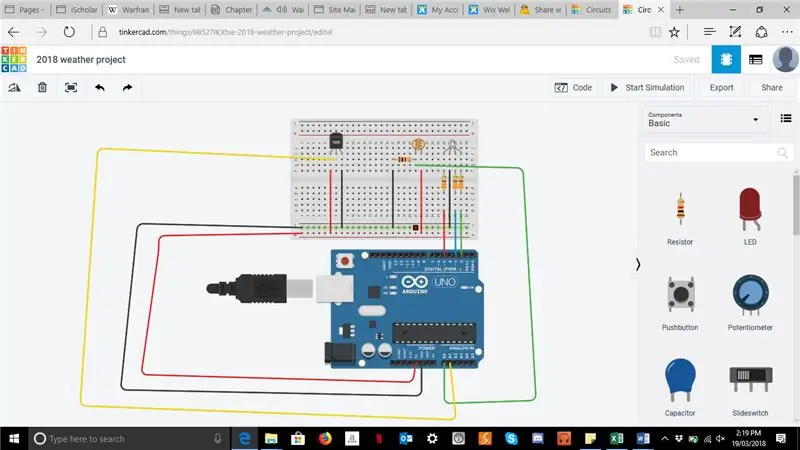Open File Explorer from the taskbar
This screenshot has height=450, width=800.
[x=271, y=439]
